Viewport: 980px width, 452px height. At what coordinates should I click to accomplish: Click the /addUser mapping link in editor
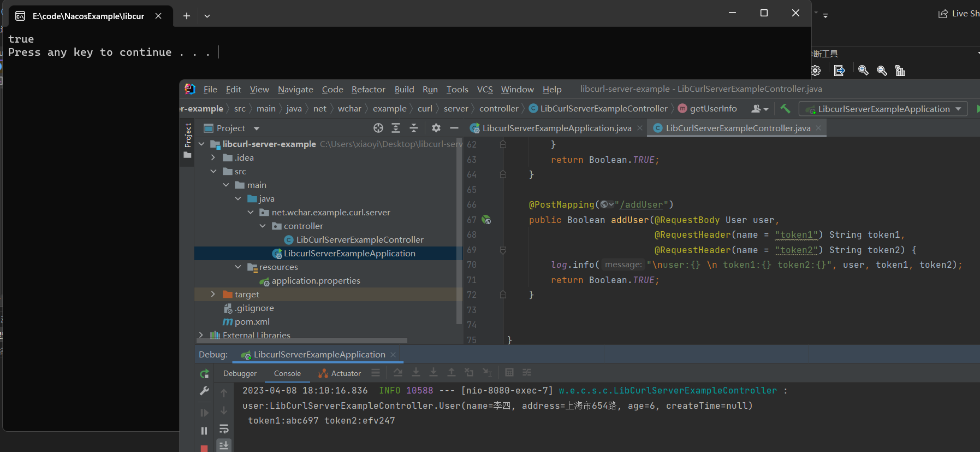(641, 205)
